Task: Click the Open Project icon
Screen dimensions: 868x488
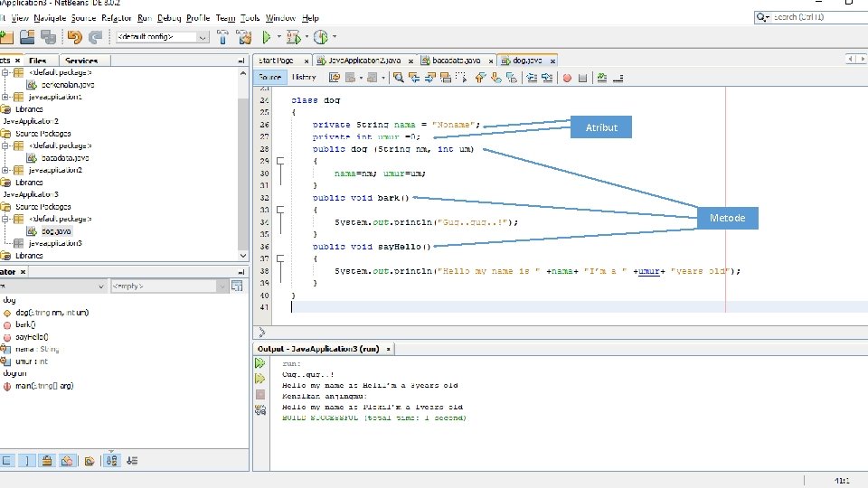Action: 27,37
